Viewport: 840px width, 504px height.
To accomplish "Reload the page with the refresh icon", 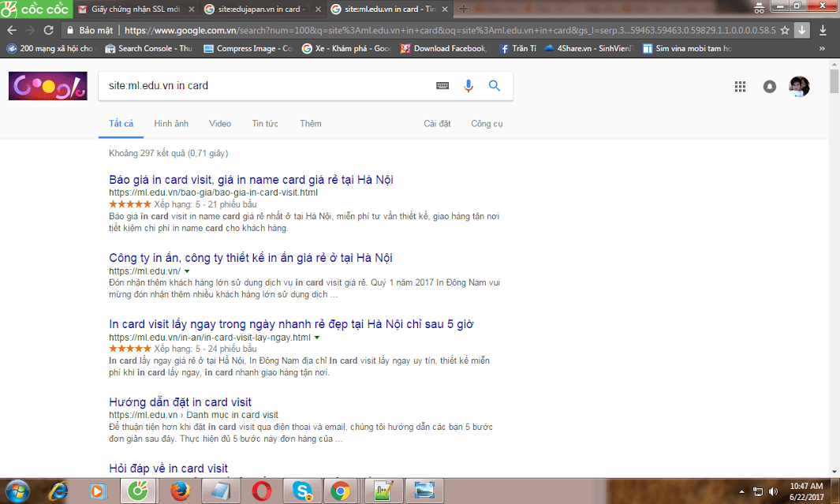I will click(x=48, y=31).
